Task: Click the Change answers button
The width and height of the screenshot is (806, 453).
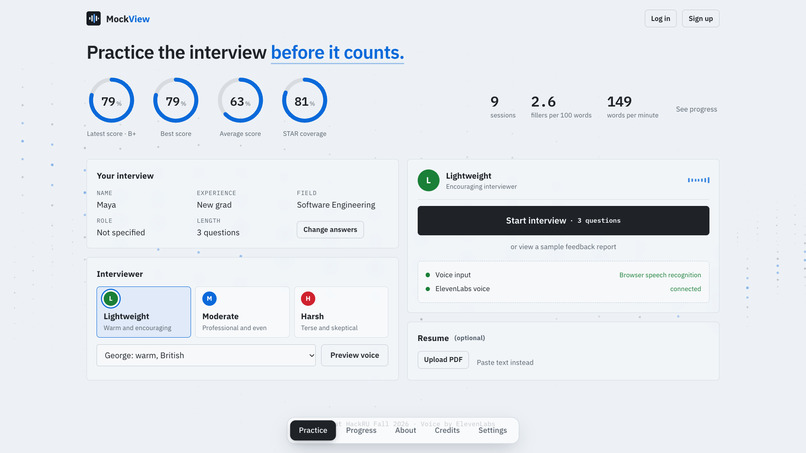Action: point(330,229)
